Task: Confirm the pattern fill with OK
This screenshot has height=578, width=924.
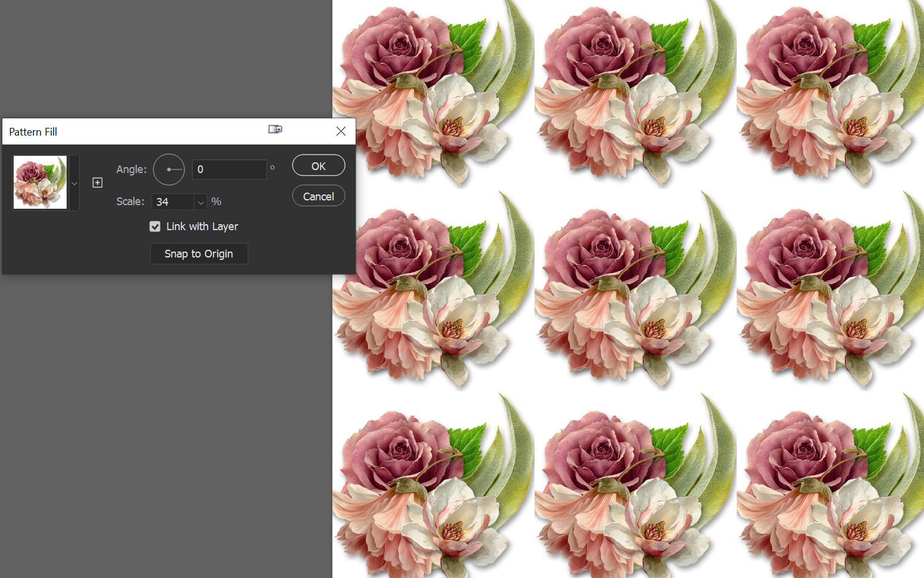Action: [319, 166]
